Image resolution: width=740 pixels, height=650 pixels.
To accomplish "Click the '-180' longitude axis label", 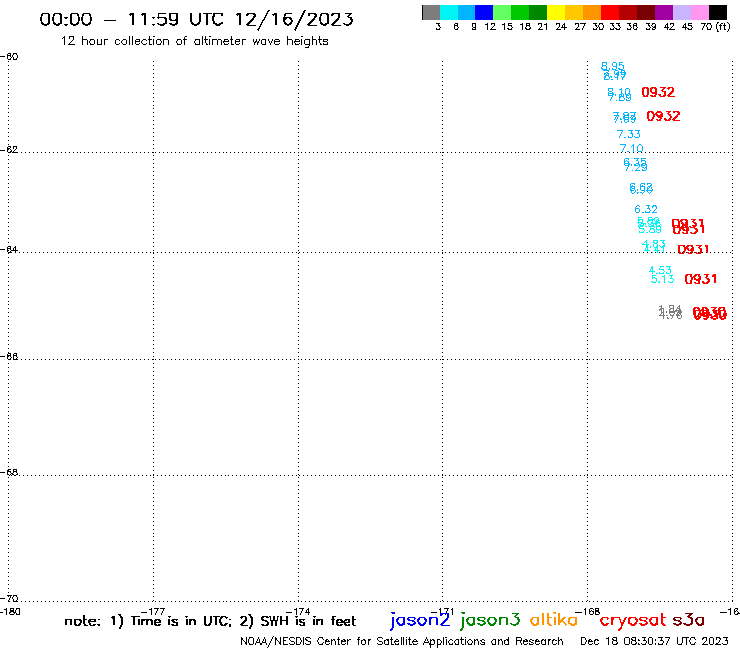I will [10, 612].
